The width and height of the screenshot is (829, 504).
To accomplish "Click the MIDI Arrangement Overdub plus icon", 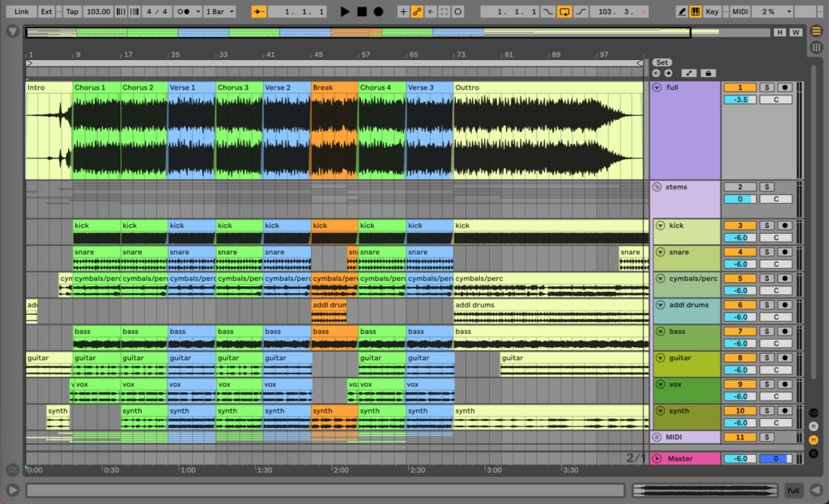I will [x=403, y=11].
